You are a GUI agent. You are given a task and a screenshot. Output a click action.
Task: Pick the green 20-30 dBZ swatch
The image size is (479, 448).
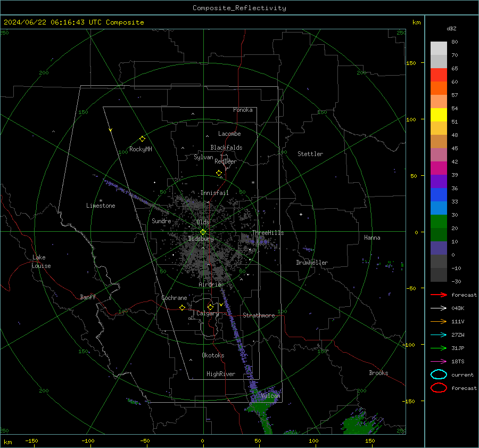coord(439,222)
